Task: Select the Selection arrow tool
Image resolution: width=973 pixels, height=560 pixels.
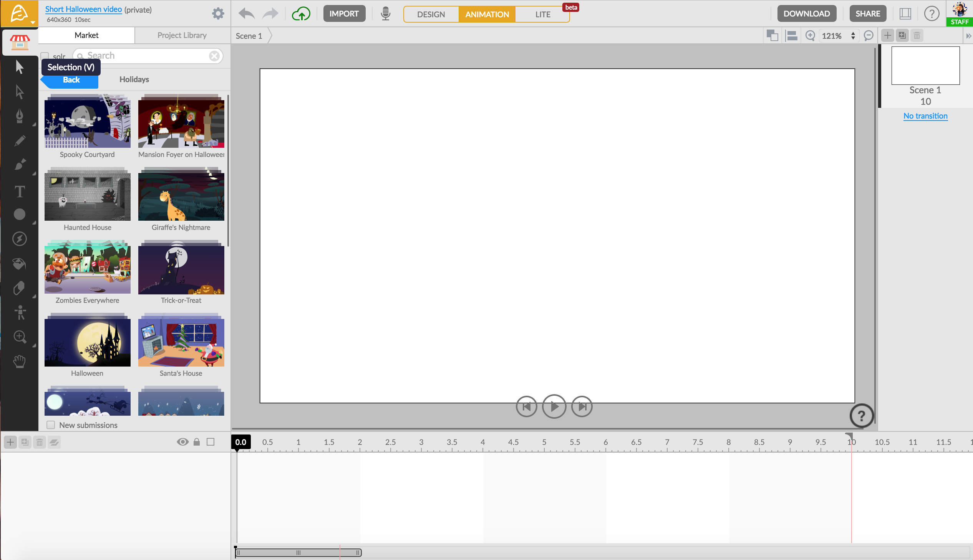Action: tap(19, 67)
